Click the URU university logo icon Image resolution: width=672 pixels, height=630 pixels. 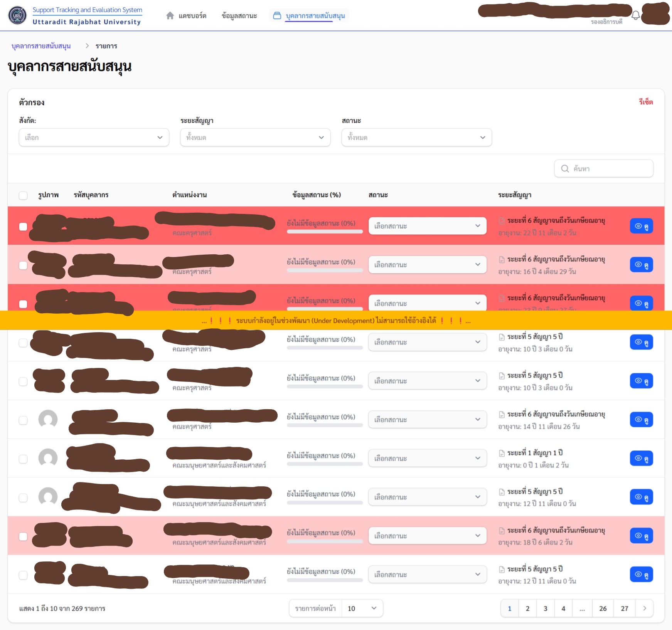click(17, 16)
